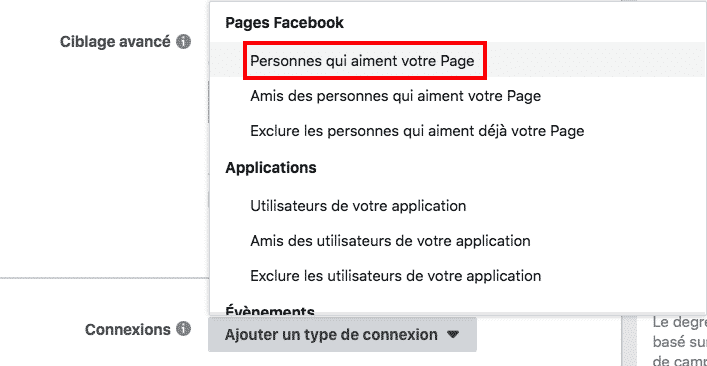This screenshot has height=366, width=707.
Task: Click info icon next to Ciblage avancé
Action: 184,42
